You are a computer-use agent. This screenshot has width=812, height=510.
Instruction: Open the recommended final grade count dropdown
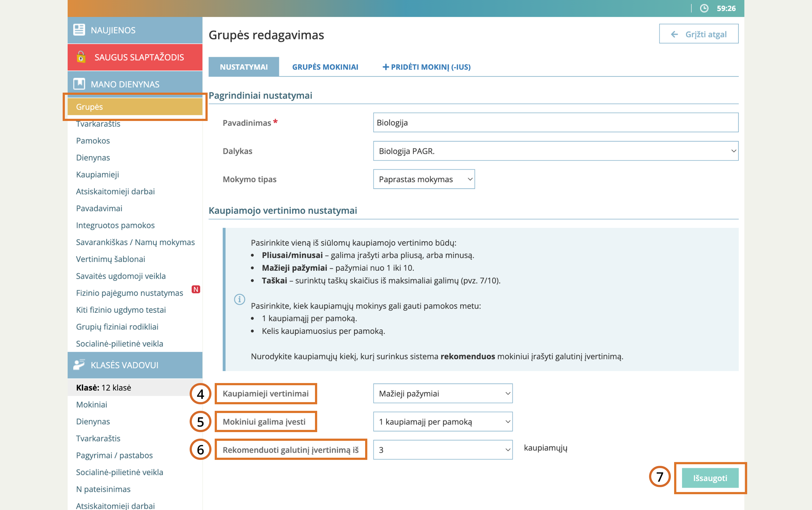(443, 450)
